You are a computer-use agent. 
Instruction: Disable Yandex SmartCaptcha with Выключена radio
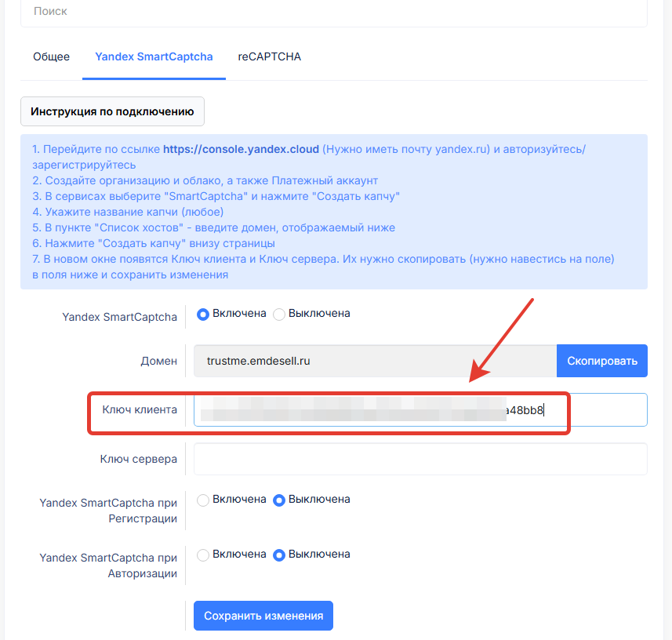tap(279, 314)
